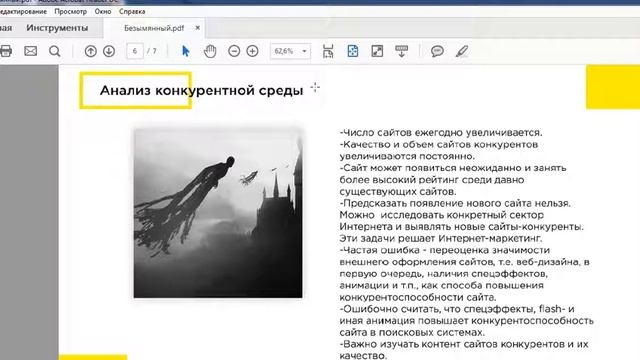Close the Безымянный.pdf tab
Viewport: 640px width, 360px height.
(x=198, y=28)
